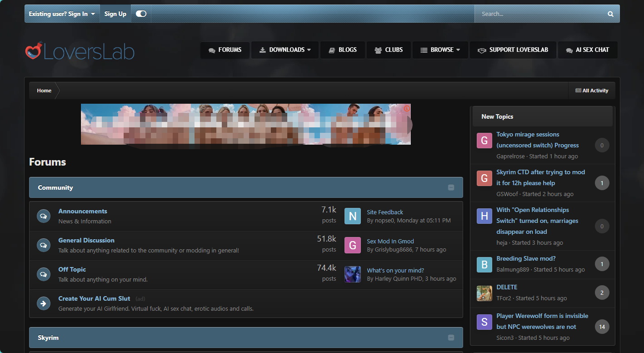
Task: Open the Clubs nav tab
Action: pyautogui.click(x=389, y=50)
